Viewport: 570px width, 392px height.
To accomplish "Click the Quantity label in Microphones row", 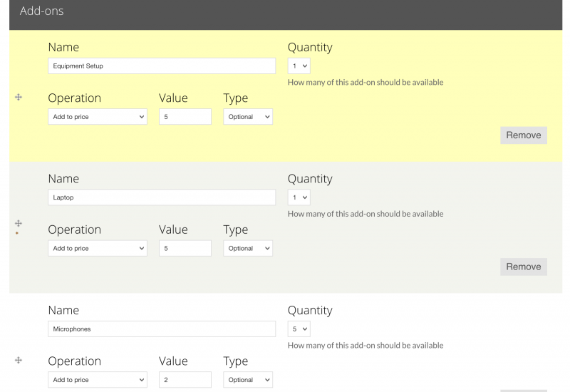I will 310,311.
